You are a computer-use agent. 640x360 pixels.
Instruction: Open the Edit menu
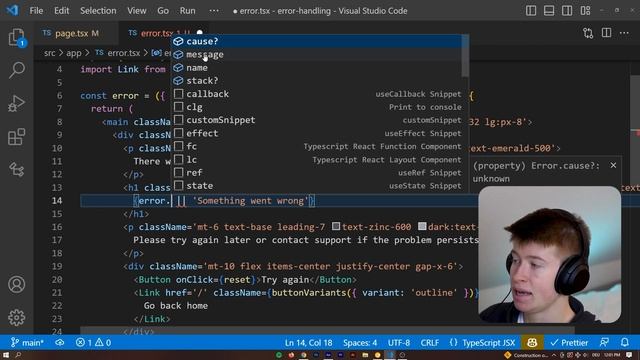[62, 11]
